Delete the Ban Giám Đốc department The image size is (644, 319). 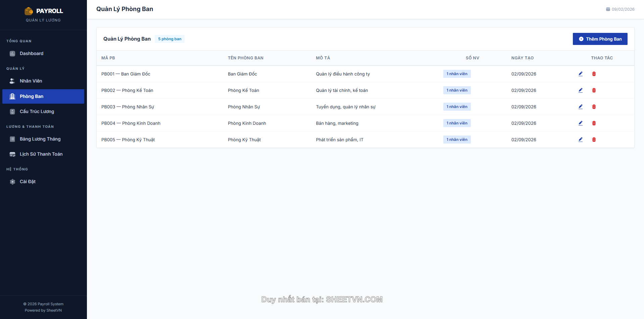(x=594, y=74)
